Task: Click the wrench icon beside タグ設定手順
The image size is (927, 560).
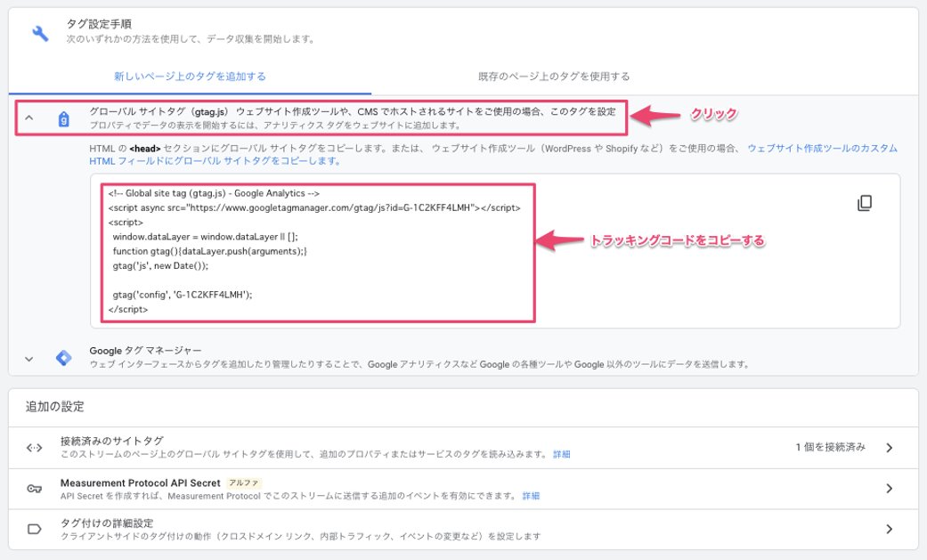Action: 40,33
